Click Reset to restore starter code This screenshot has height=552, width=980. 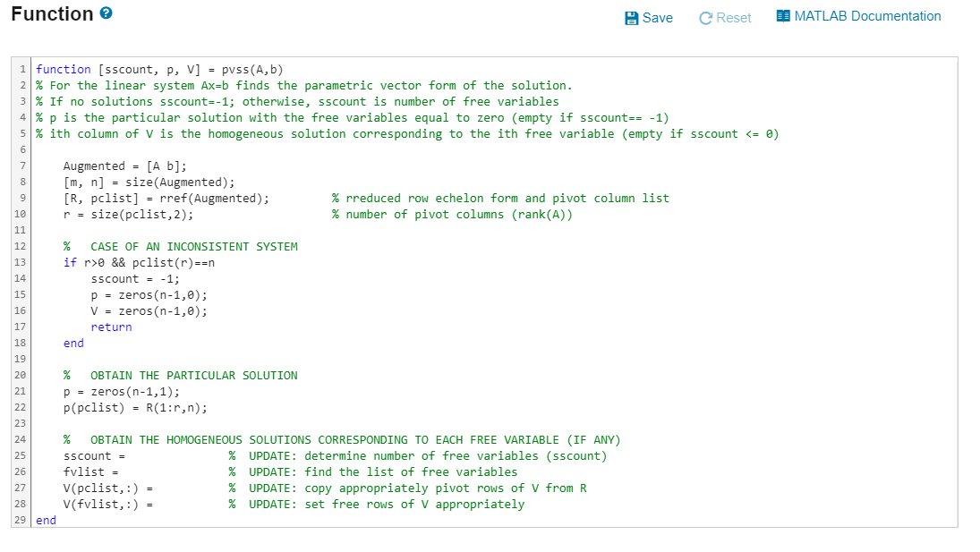point(725,16)
